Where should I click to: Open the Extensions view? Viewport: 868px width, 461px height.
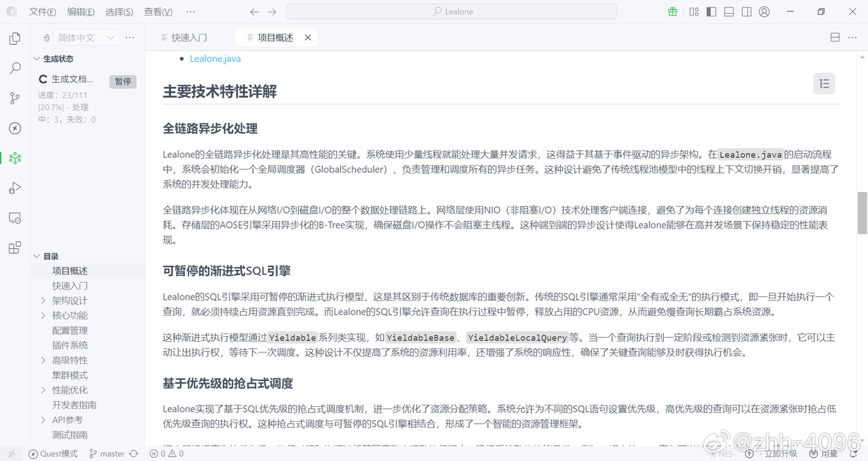[x=15, y=247]
